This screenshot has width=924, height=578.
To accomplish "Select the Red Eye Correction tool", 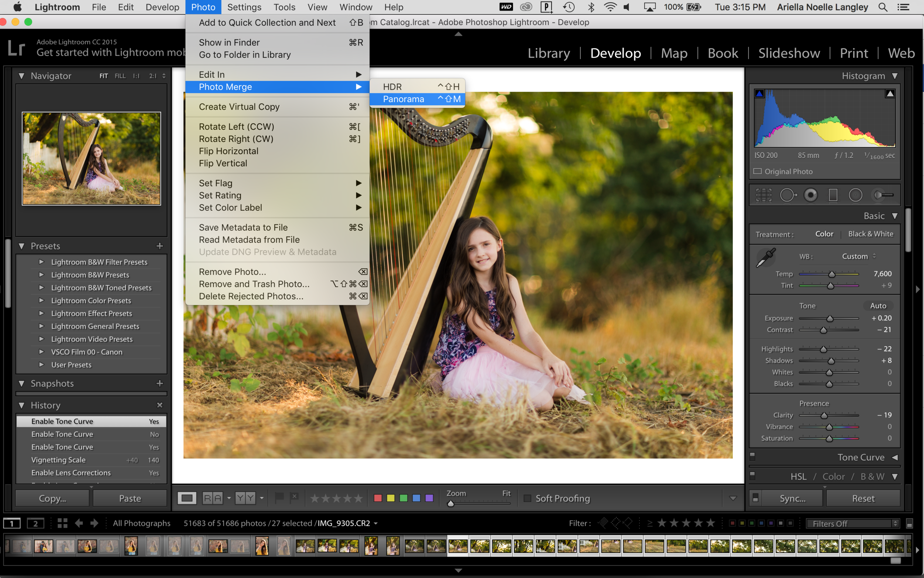I will (811, 195).
